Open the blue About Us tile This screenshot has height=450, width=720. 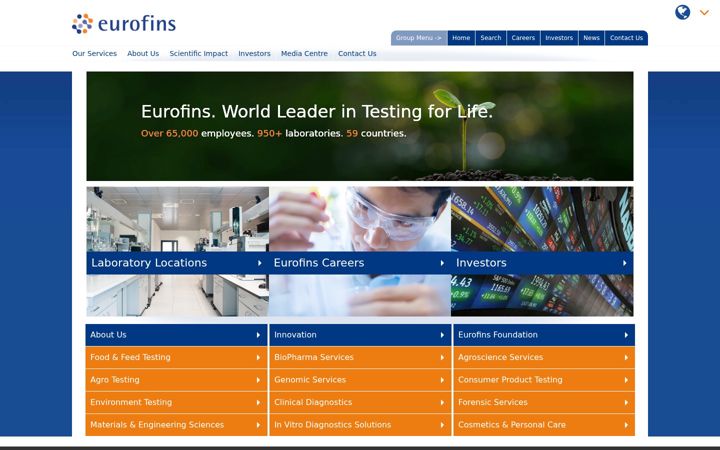[x=176, y=335]
